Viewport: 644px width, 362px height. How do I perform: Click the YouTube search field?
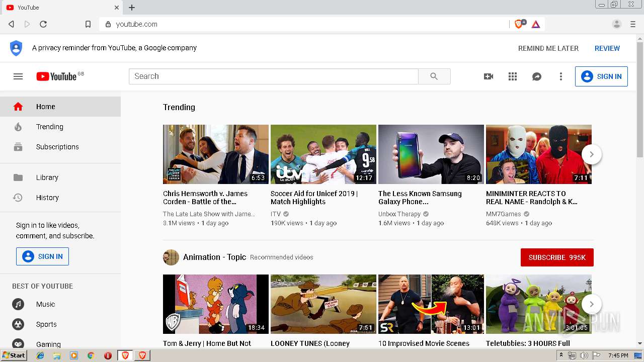(x=274, y=76)
